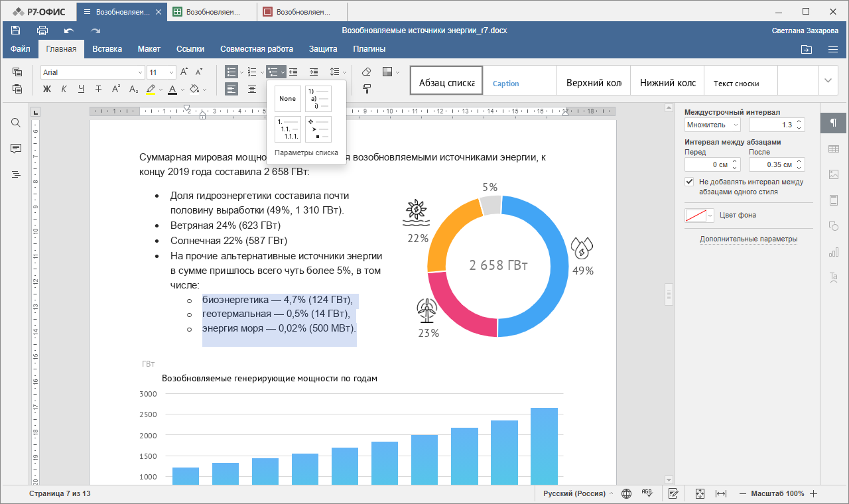
Task: Expand the styles gallery chevron
Action: click(x=828, y=80)
